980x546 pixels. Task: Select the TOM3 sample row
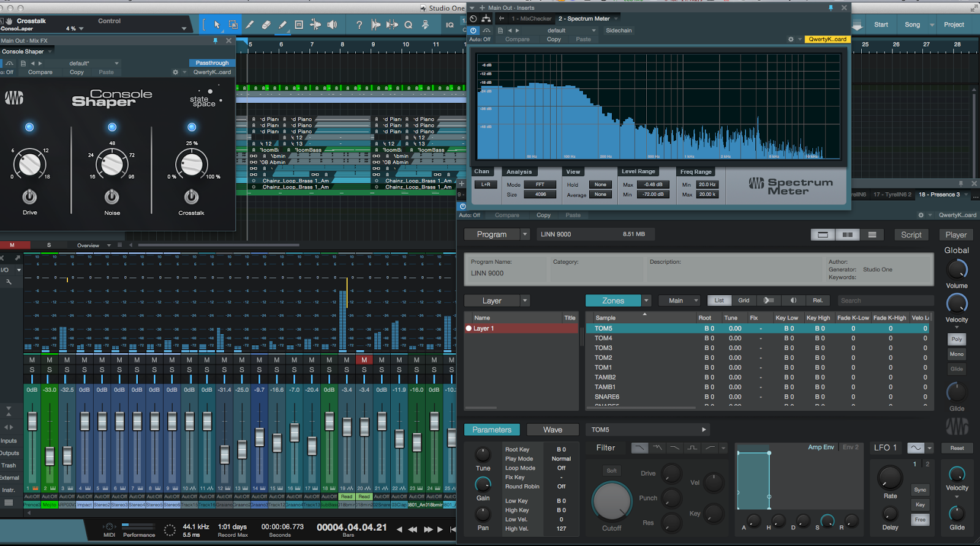(x=758, y=348)
